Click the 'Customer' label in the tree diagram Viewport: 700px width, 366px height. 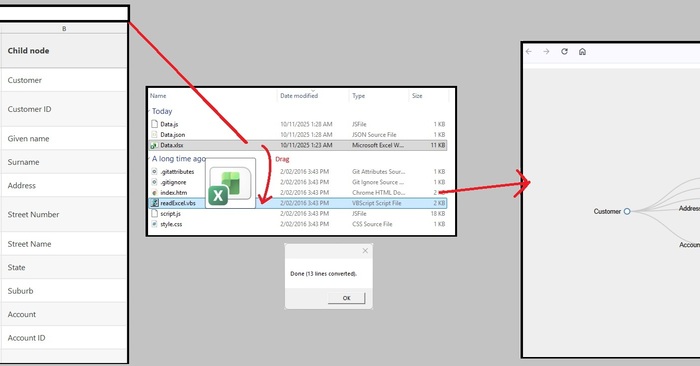607,212
